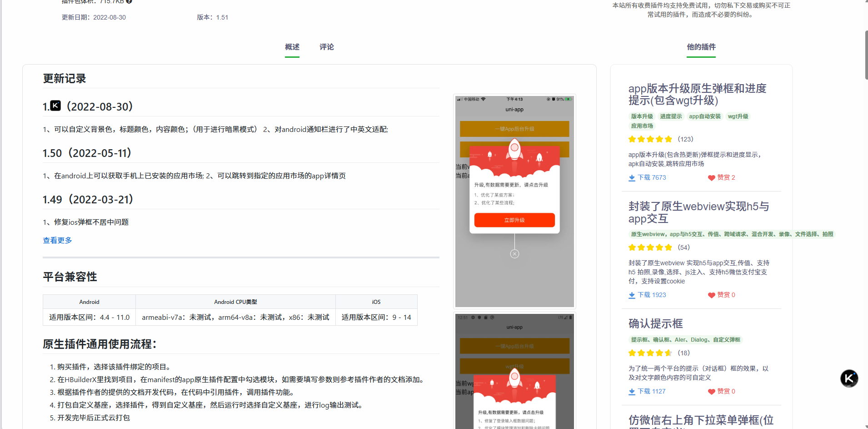Click the download icon showing 7673 downloads
868x429 pixels.
coord(632,178)
